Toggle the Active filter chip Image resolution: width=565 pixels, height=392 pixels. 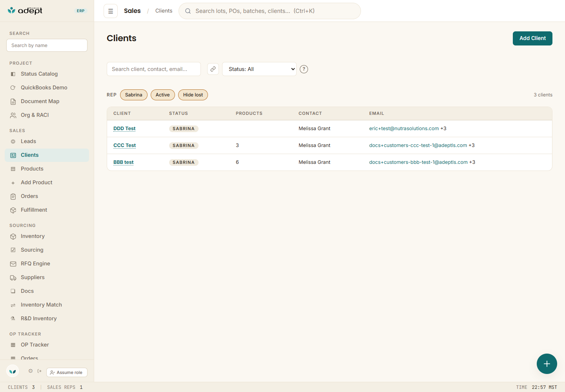162,95
